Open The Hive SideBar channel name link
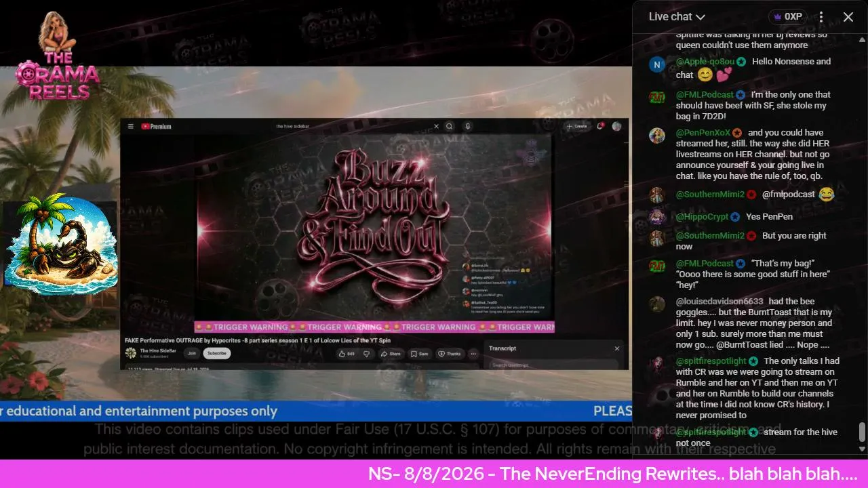The image size is (868, 488). [158, 351]
